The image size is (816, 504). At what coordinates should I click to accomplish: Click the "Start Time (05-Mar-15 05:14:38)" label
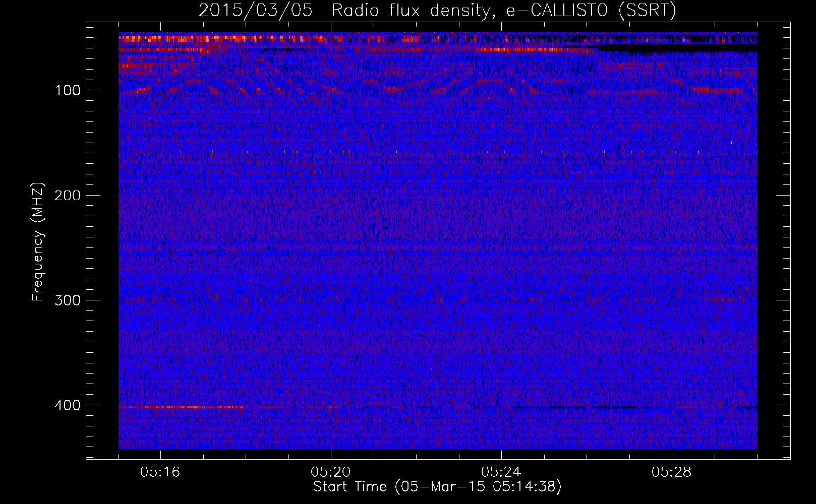click(437, 487)
